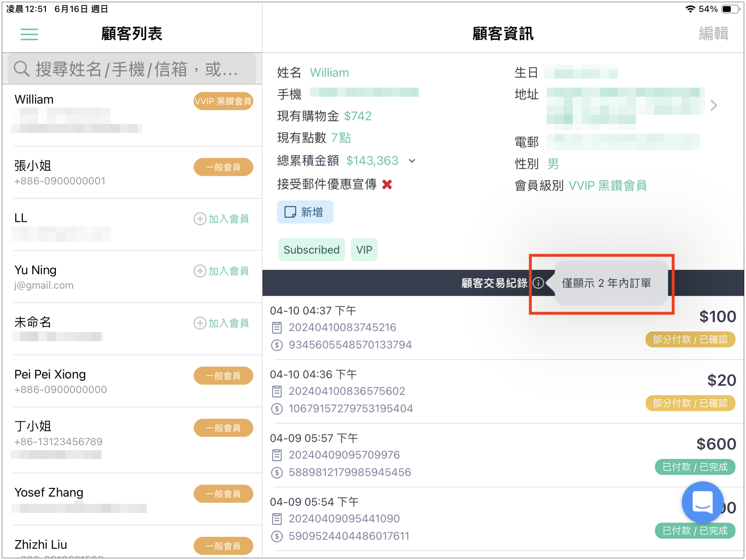Screen dimensions: 746x560
Task: Click 丁小姐's 一般會員 badge
Action: pyautogui.click(x=223, y=428)
